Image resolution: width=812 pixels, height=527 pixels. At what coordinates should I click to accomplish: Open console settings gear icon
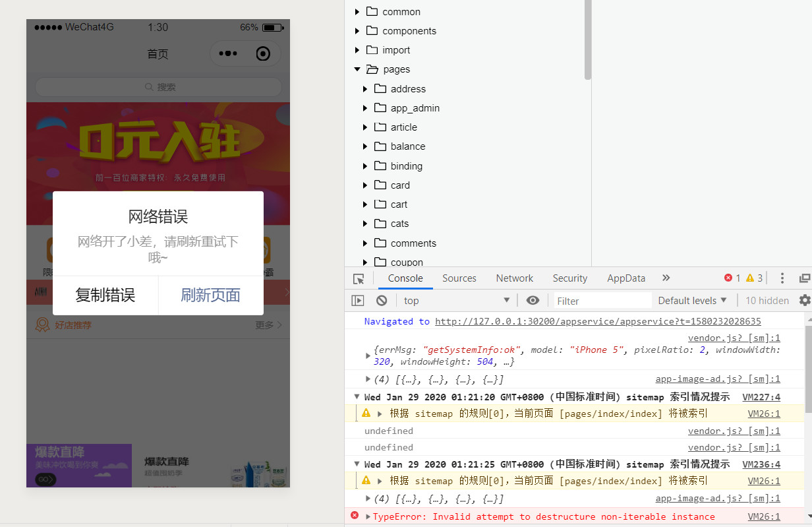pyautogui.click(x=805, y=301)
